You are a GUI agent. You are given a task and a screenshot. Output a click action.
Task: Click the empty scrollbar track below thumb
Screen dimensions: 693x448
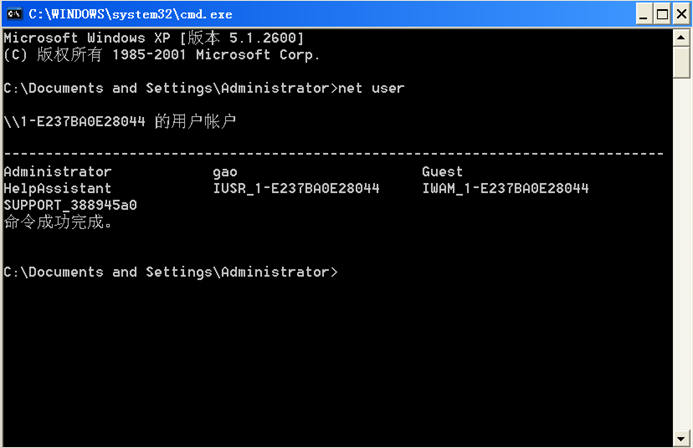(681, 254)
